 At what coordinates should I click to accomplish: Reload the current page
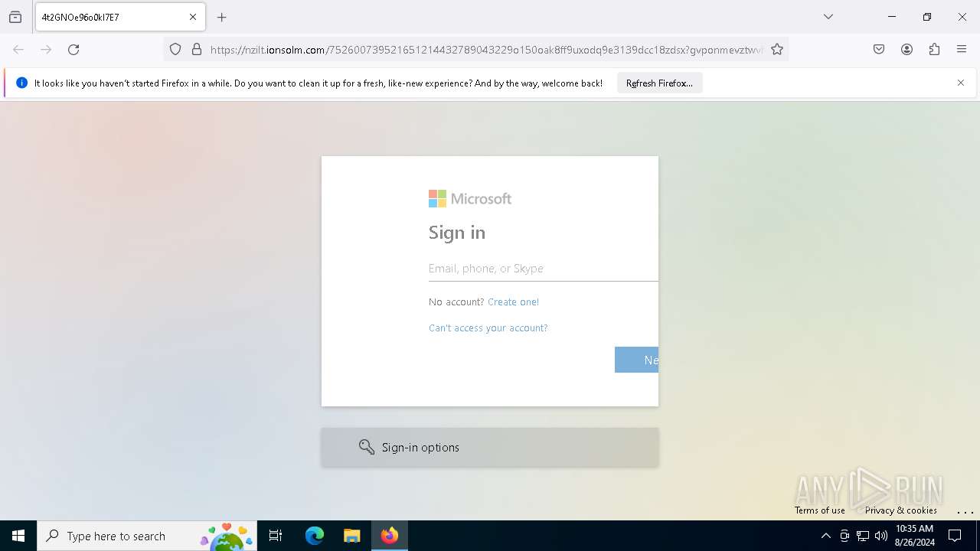pos(73,50)
